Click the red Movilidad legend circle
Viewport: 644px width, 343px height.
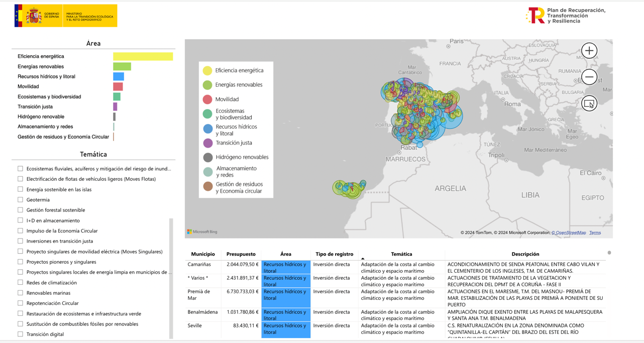pos(207,99)
